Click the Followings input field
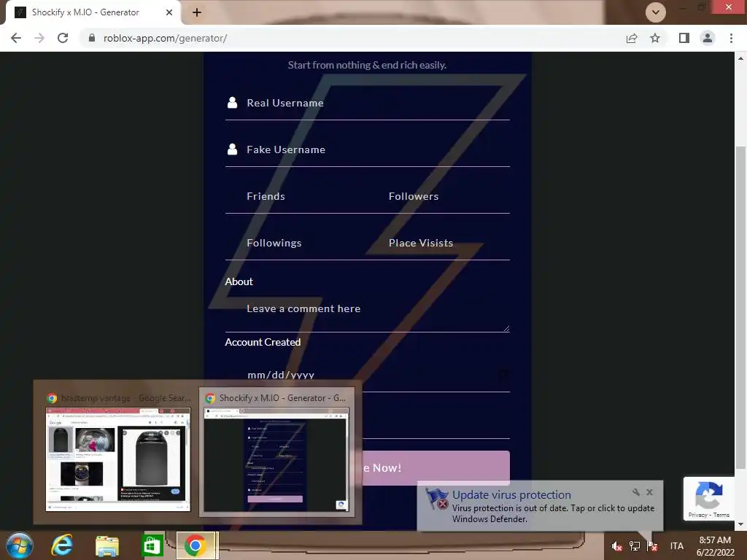This screenshot has height=560, width=747. 296,243
